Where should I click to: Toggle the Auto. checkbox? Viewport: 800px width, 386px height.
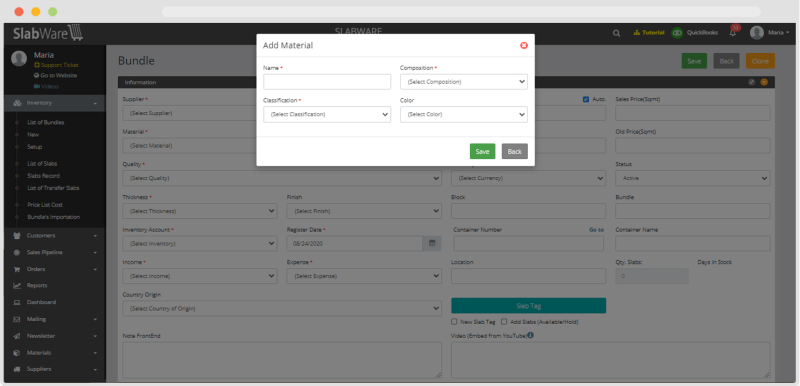tap(586, 99)
